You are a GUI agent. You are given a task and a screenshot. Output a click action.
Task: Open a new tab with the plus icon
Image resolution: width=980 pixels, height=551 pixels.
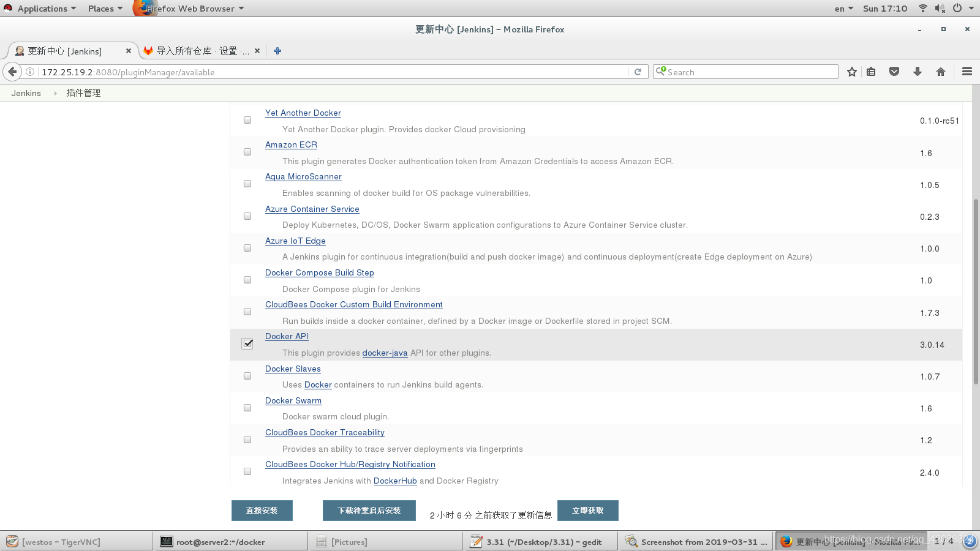[277, 51]
